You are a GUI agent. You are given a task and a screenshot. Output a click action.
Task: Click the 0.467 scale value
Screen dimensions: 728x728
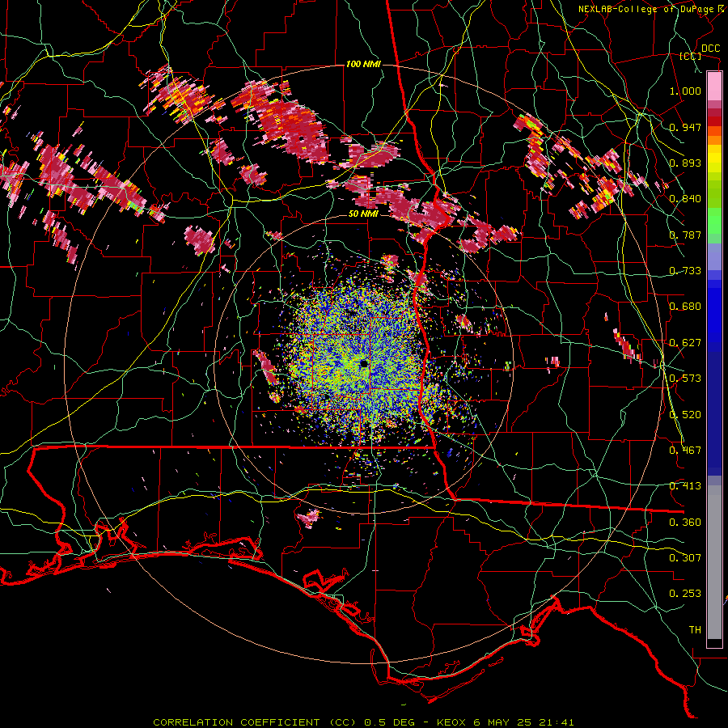(x=685, y=451)
